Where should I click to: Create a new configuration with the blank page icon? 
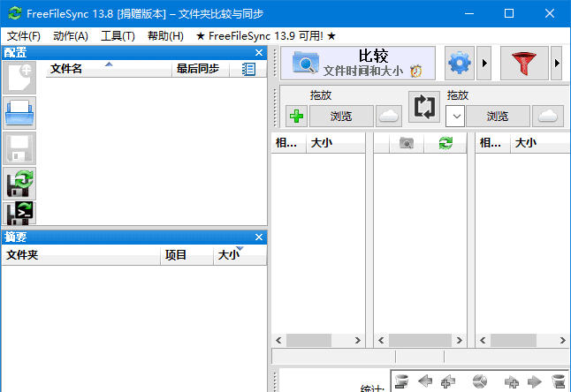coord(19,78)
